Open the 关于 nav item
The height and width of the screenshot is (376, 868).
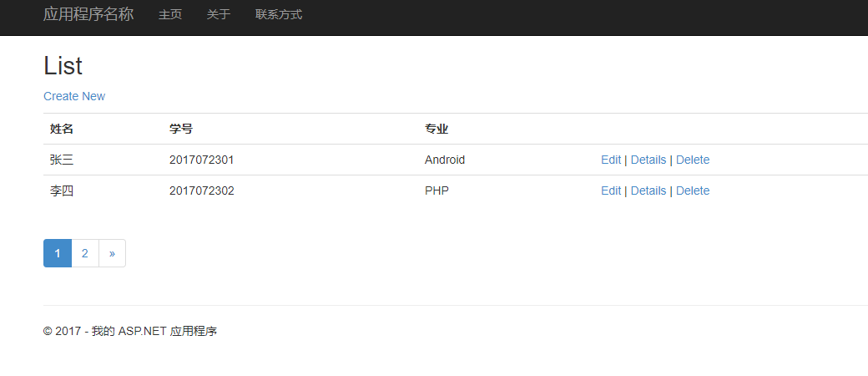pyautogui.click(x=218, y=15)
